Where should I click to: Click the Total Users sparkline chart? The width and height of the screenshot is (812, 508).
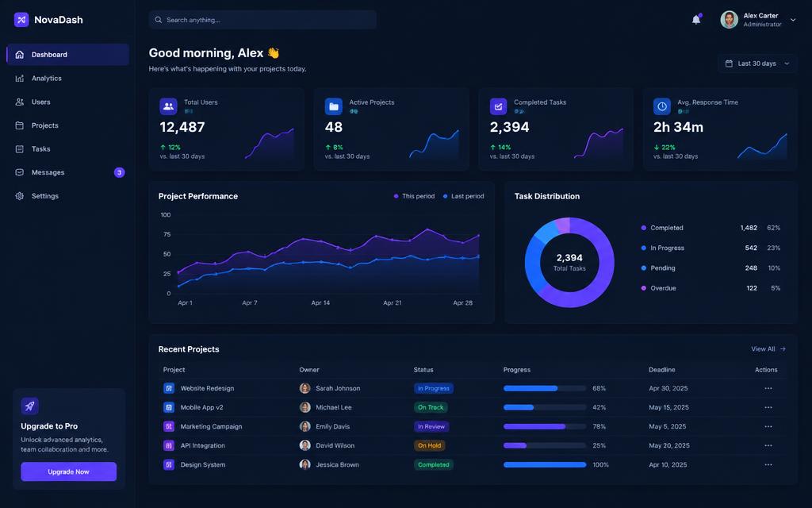pos(270,143)
